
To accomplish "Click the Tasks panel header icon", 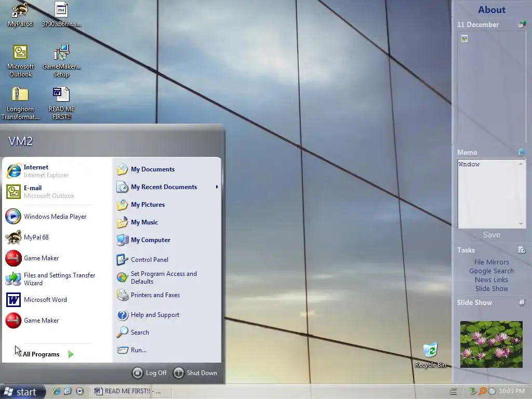I will 522,250.
